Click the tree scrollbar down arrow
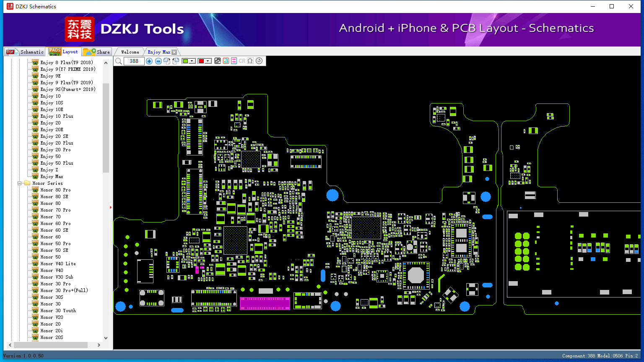 coord(106,338)
